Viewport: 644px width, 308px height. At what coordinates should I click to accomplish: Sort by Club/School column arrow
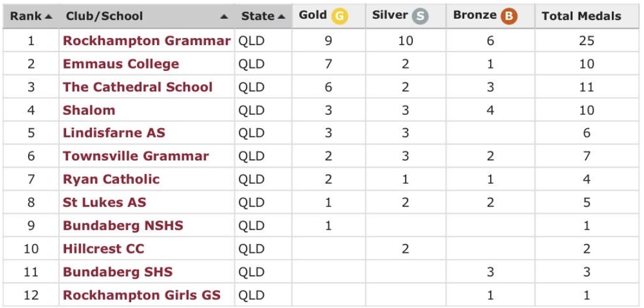pyautogui.click(x=224, y=17)
